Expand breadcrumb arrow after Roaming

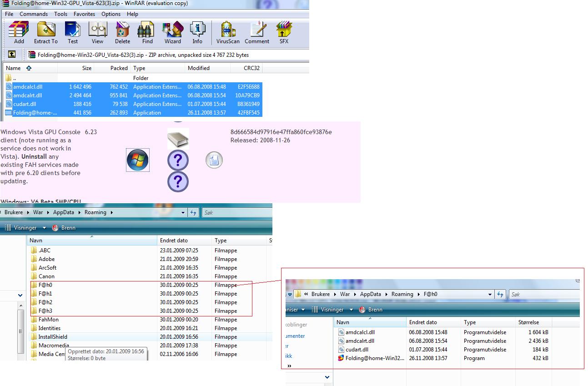tap(111, 212)
